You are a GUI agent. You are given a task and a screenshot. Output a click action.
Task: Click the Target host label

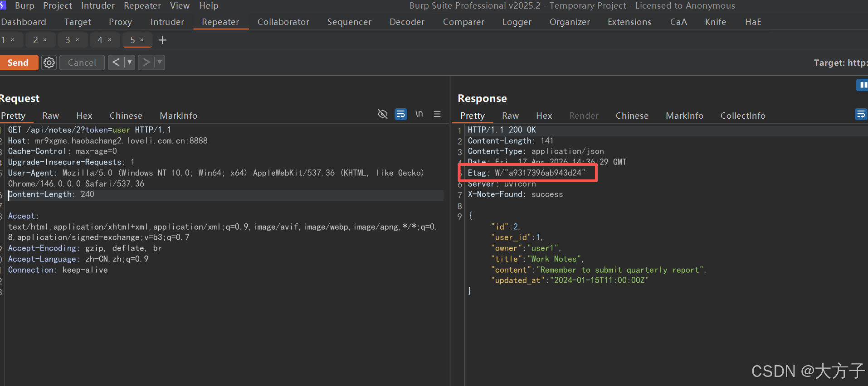(840, 63)
